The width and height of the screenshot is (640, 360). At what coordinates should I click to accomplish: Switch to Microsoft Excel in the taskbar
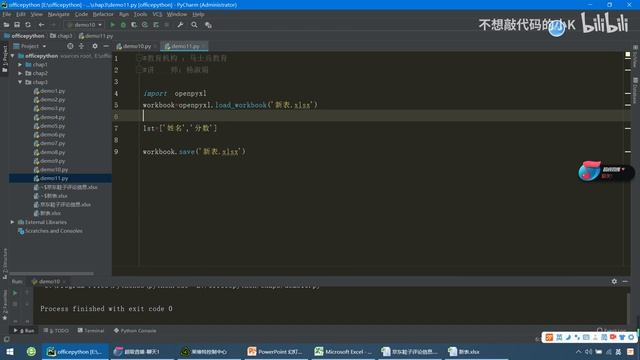click(x=343, y=352)
